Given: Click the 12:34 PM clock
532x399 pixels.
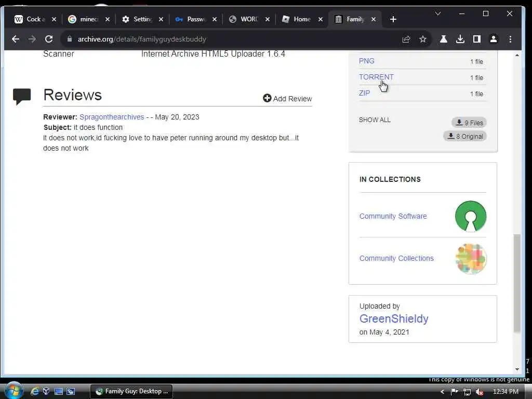Looking at the screenshot, I should pos(506,392).
